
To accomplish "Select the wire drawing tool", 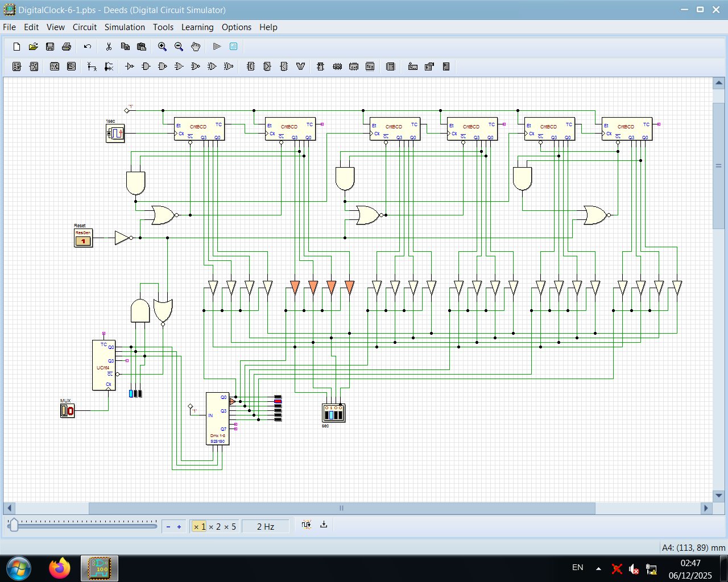I will (x=92, y=66).
